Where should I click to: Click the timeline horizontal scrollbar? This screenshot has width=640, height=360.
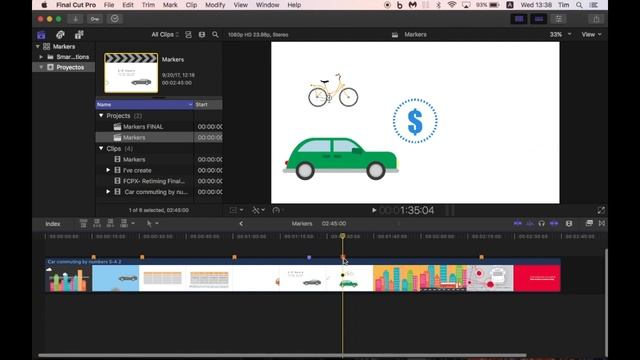click(282, 356)
